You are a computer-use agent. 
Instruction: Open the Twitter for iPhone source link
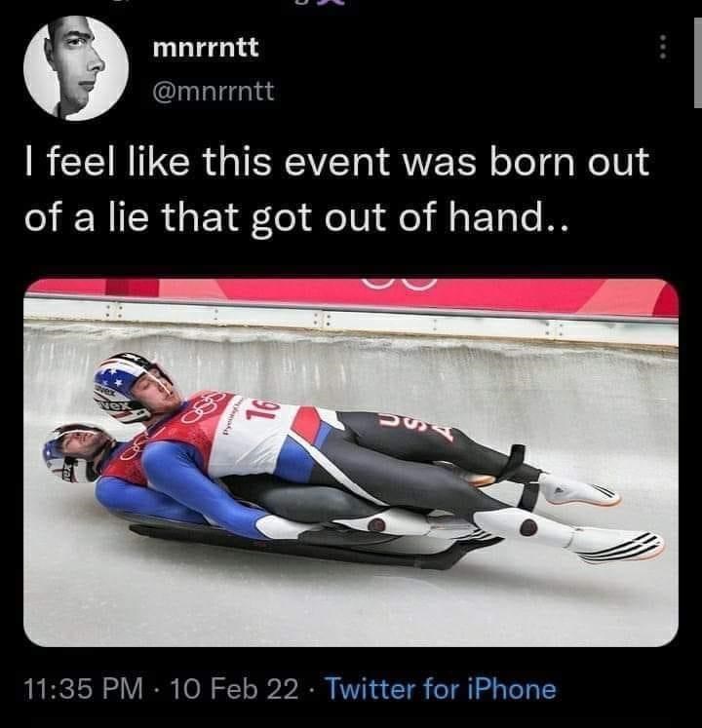(x=440, y=689)
